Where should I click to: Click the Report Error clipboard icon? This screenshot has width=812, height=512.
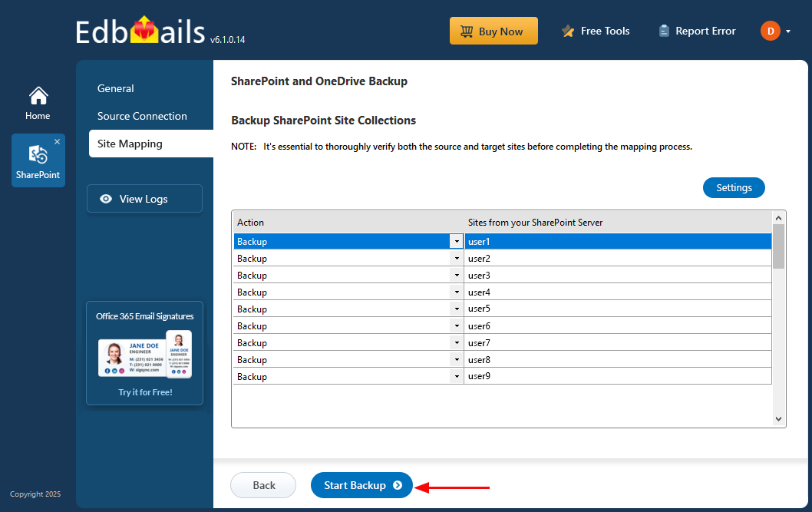tap(664, 31)
